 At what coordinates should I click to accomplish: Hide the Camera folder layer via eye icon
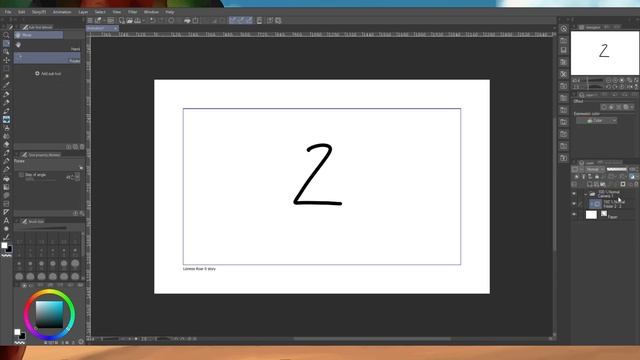click(x=574, y=194)
